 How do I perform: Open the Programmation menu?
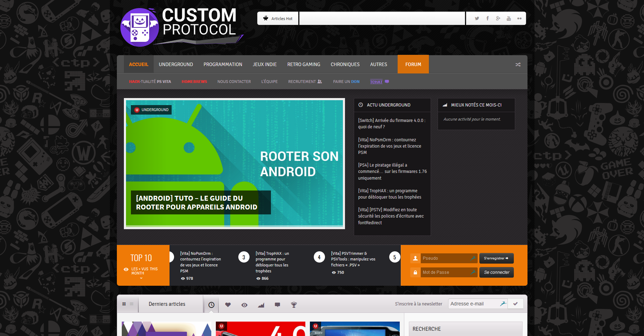point(223,64)
